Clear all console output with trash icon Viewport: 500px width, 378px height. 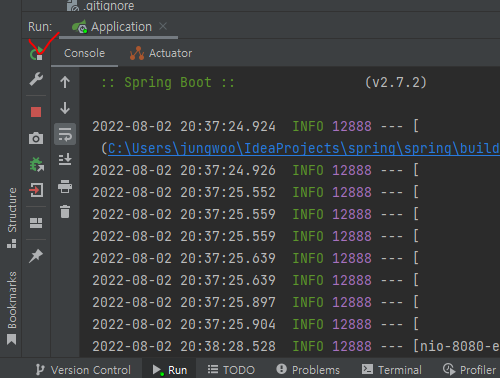point(65,212)
